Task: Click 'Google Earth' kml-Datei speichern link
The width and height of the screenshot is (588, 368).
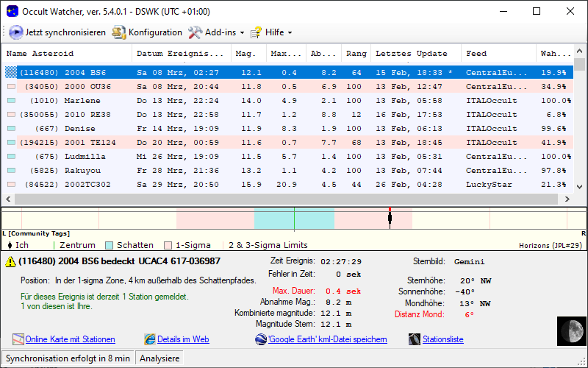Action: pos(327,339)
